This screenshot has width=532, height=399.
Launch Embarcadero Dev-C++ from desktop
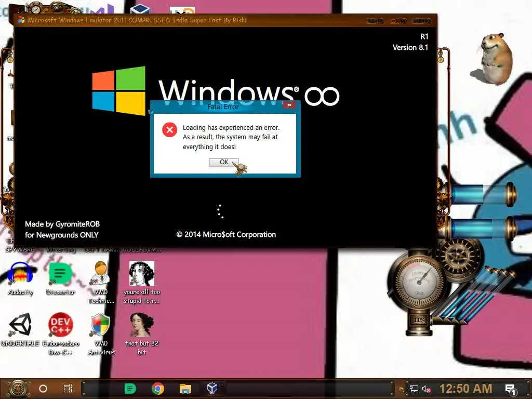coord(60,334)
